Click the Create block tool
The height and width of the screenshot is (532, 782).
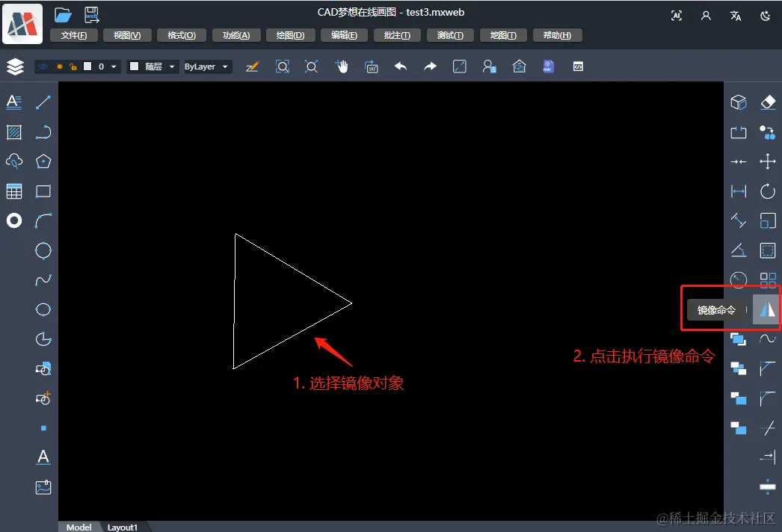coord(43,398)
